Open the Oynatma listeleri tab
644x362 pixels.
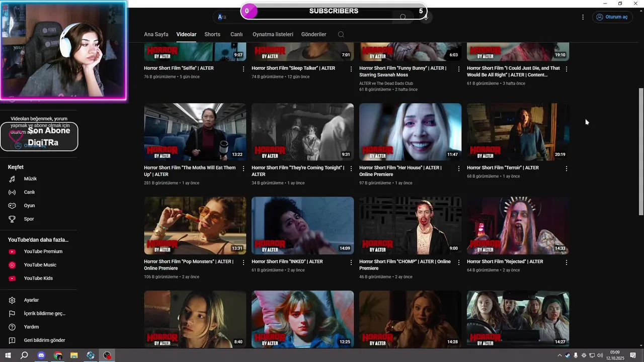[273, 34]
